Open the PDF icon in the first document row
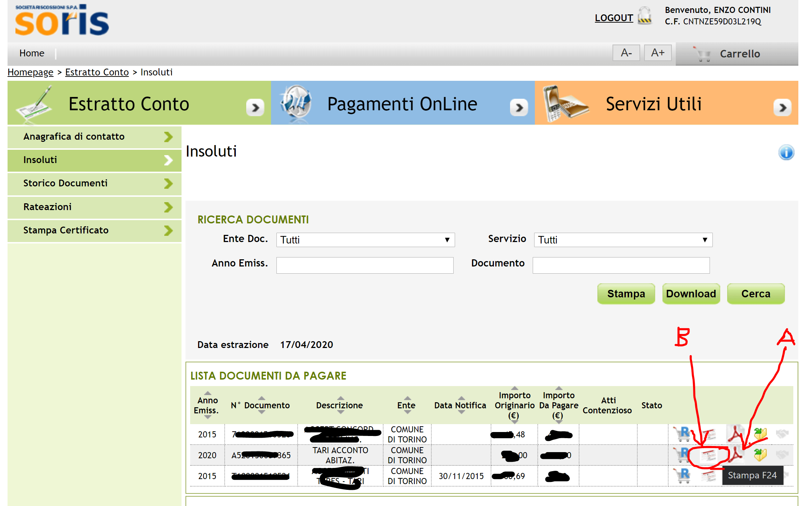The width and height of the screenshot is (812, 506). click(735, 434)
